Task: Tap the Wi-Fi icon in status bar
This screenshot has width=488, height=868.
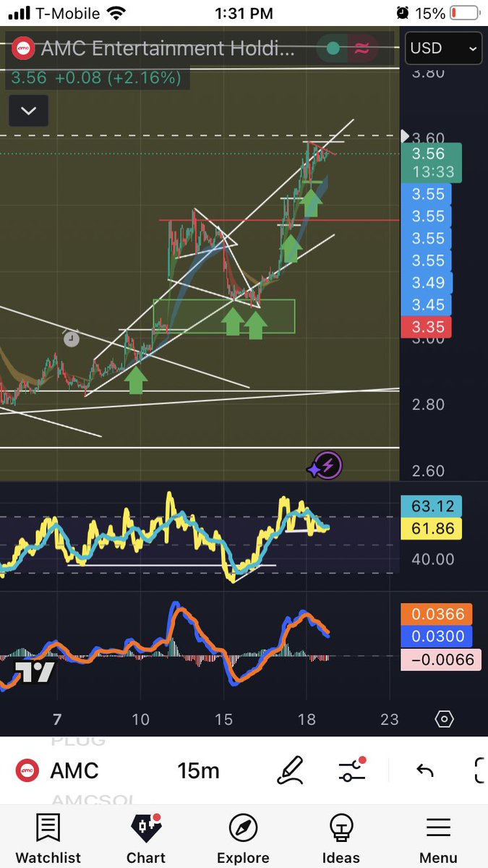Action: click(x=115, y=13)
